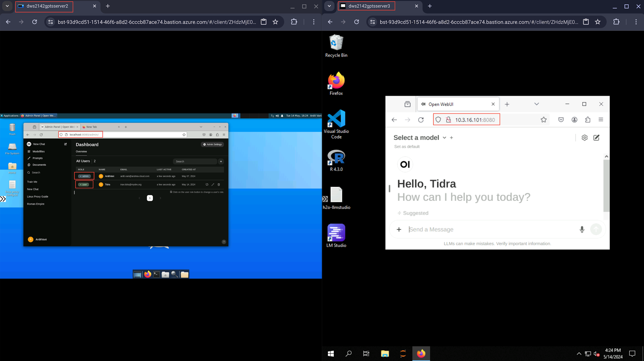Open the Applications menu on Linux panel
Viewport: 644px width, 361px height.
[x=9, y=116]
